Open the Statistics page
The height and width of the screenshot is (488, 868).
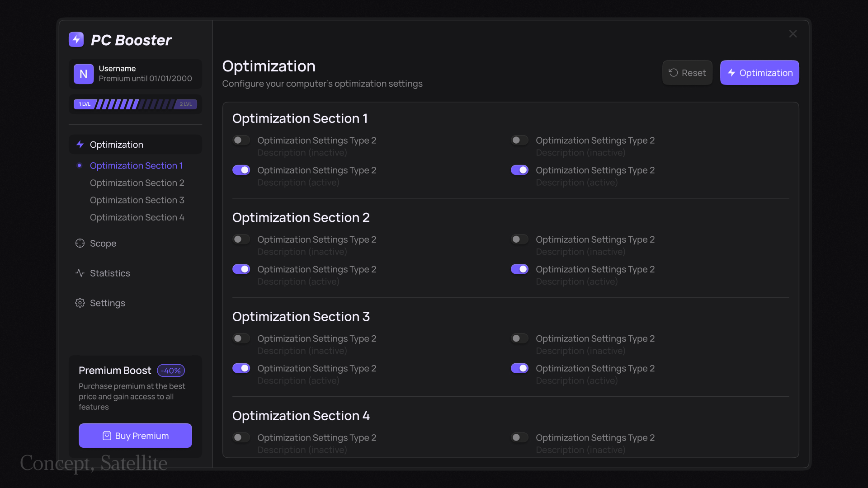click(110, 273)
